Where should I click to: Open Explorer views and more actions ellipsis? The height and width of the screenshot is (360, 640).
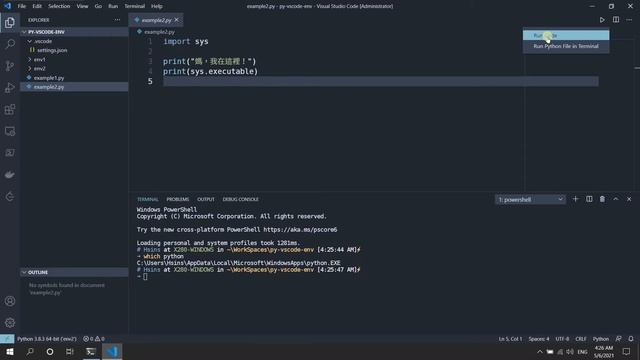coord(117,20)
